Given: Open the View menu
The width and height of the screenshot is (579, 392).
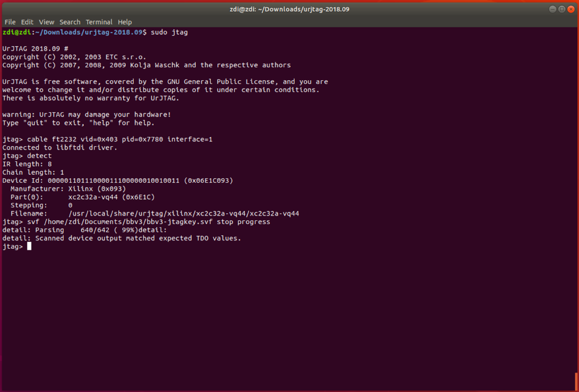Looking at the screenshot, I should coord(46,22).
